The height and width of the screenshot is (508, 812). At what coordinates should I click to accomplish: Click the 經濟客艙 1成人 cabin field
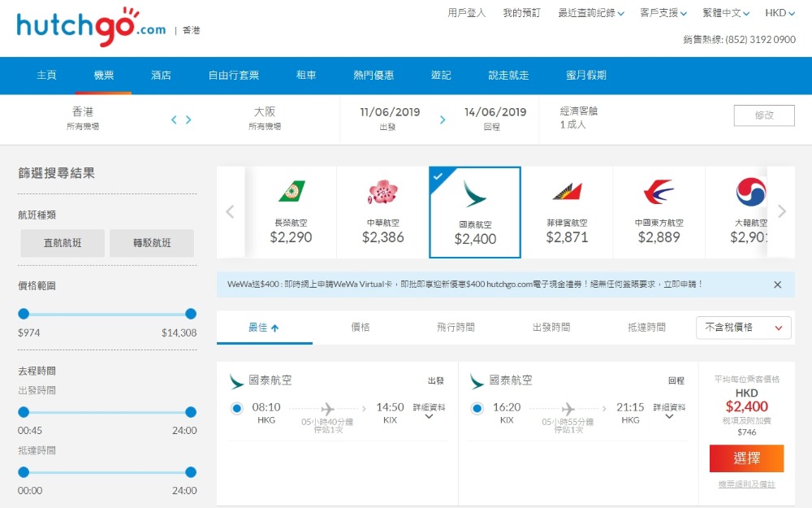click(x=578, y=118)
